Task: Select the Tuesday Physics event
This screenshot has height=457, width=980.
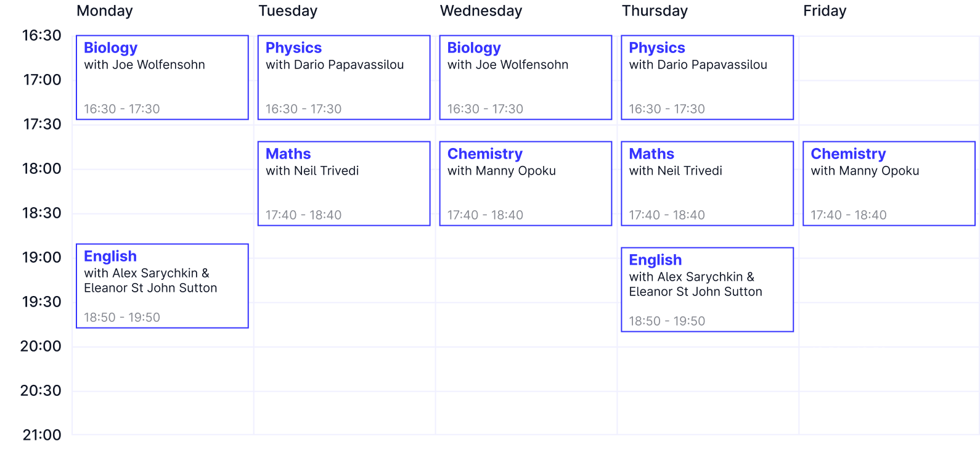Action: click(x=343, y=77)
